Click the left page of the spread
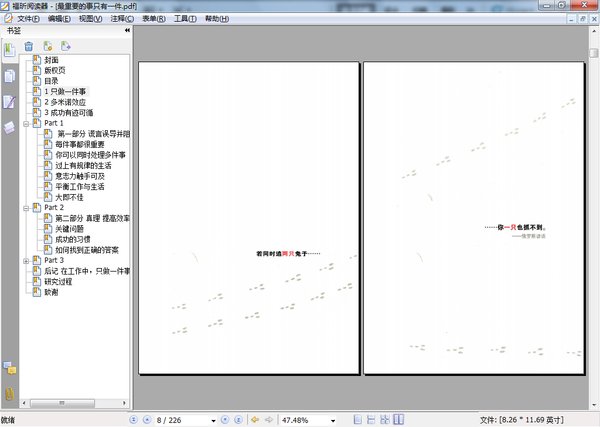600x427 pixels. [249, 218]
